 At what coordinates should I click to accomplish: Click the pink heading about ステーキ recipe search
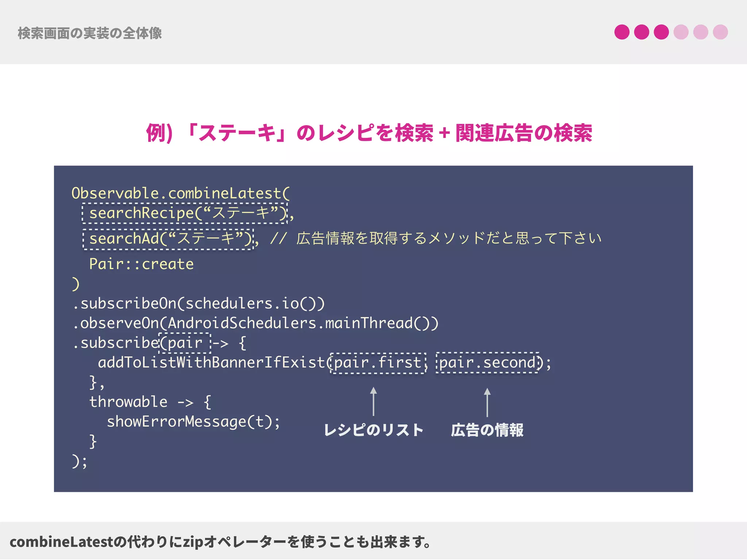[369, 133]
